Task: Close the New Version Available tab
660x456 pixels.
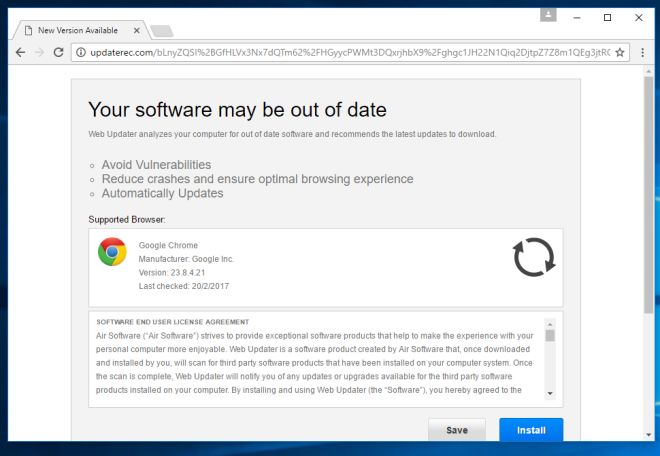Action: [137, 30]
